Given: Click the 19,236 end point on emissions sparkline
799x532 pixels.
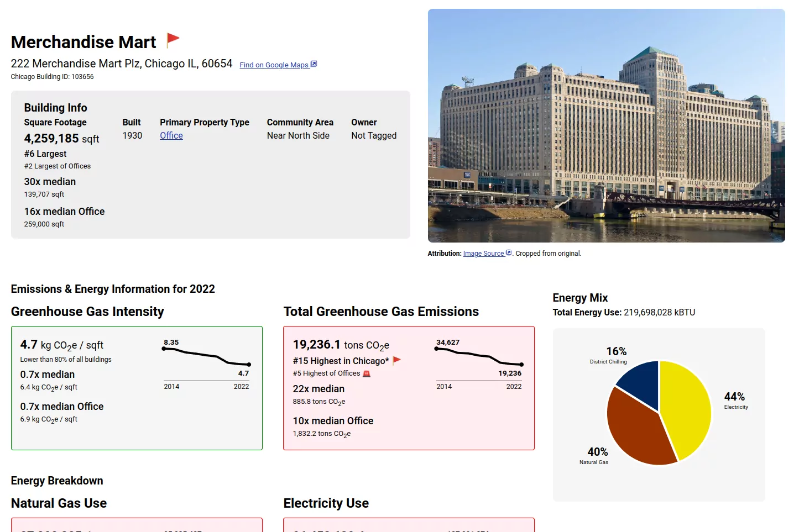Looking at the screenshot, I should click(x=521, y=365).
